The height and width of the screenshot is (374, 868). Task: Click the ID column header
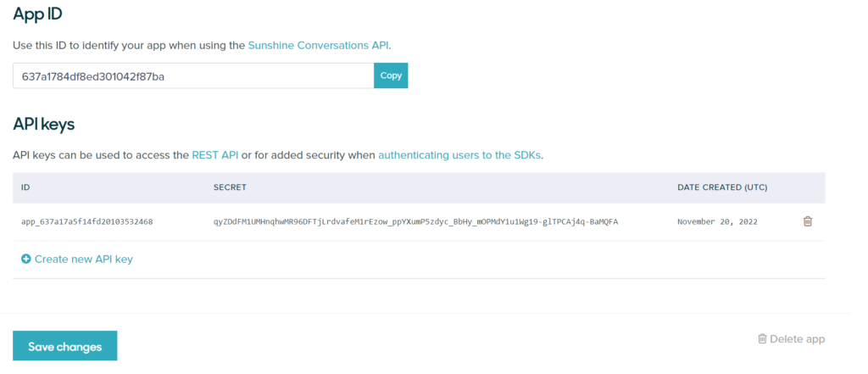click(x=25, y=187)
